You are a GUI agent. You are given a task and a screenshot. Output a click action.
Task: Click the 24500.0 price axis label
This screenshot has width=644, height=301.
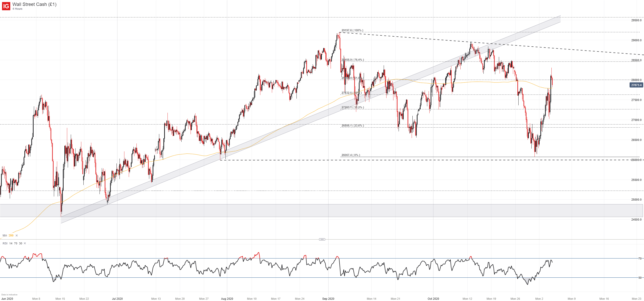click(636, 220)
